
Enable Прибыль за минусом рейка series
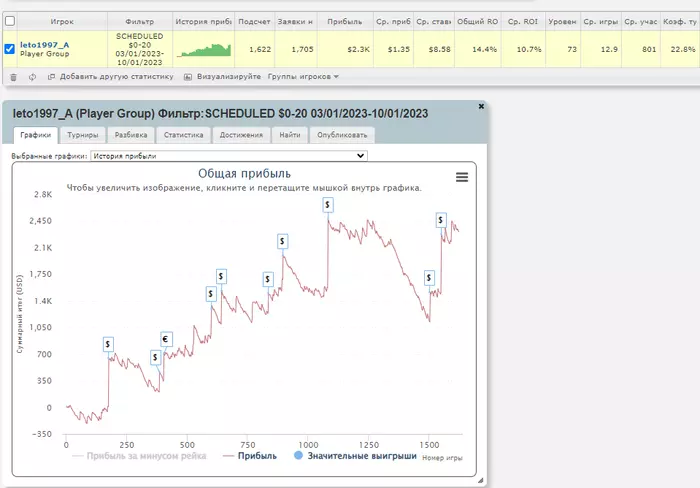139,456
